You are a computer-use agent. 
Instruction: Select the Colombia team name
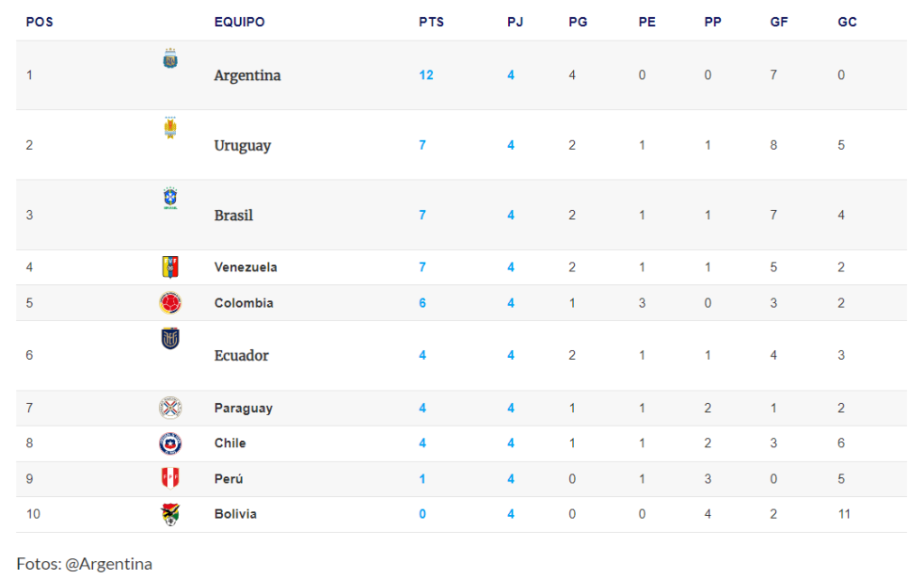(244, 303)
